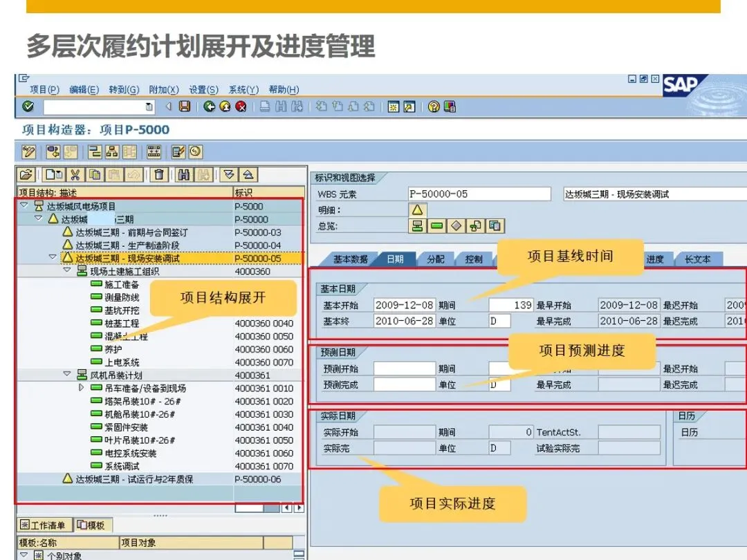Select the 塔架吊装10# - 26# activity

pyautogui.click(x=160, y=402)
